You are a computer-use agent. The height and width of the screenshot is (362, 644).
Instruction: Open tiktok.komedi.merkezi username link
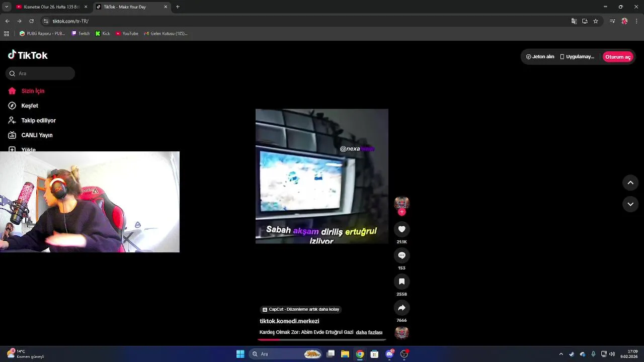click(289, 321)
